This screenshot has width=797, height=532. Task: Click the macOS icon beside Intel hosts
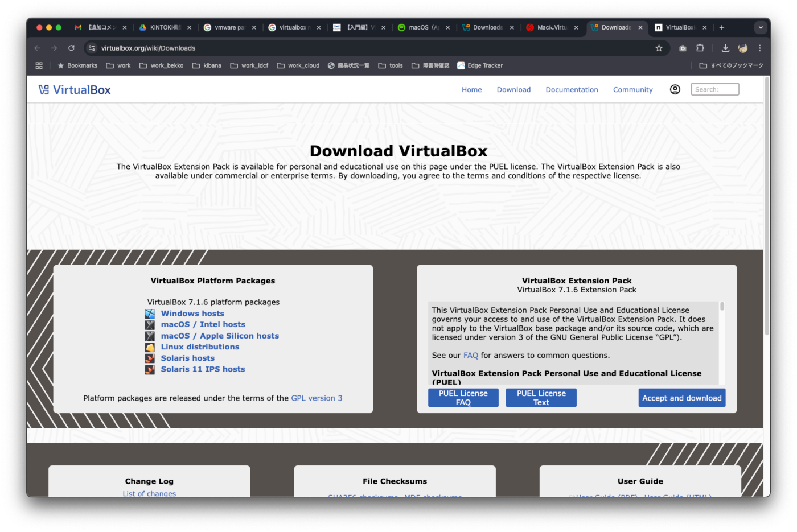tap(150, 325)
